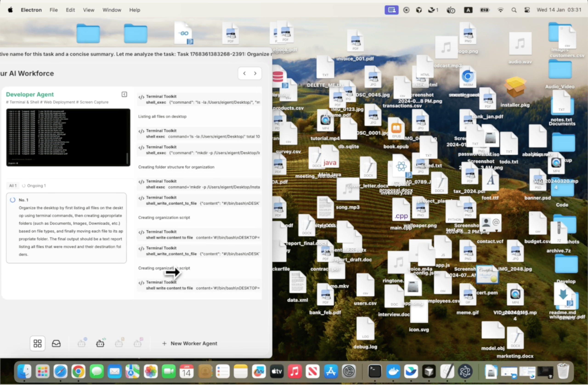The width and height of the screenshot is (588, 385).
Task: Go to next agent with right chevron
Action: click(255, 73)
